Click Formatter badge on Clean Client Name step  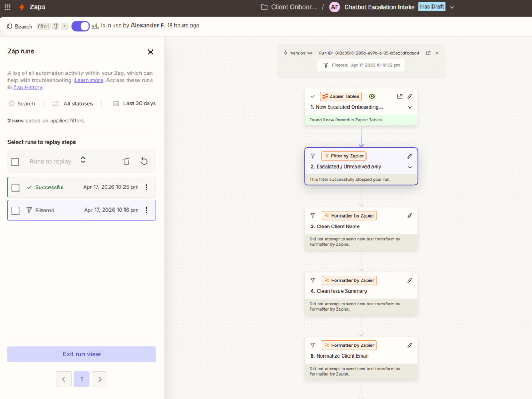point(349,216)
